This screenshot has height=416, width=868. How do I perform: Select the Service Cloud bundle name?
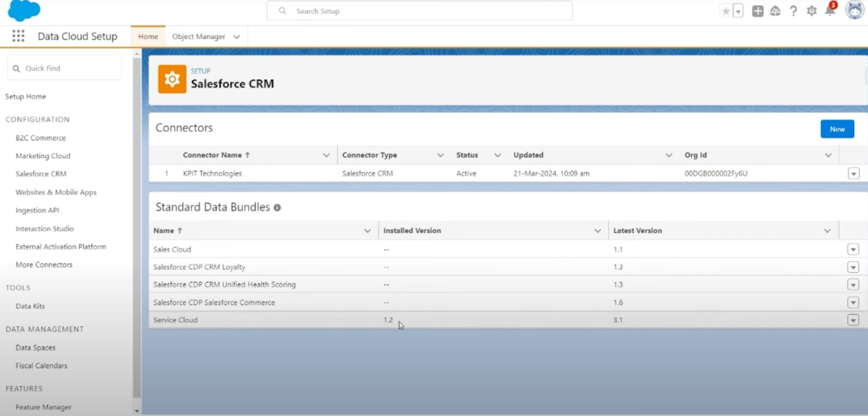click(x=175, y=320)
